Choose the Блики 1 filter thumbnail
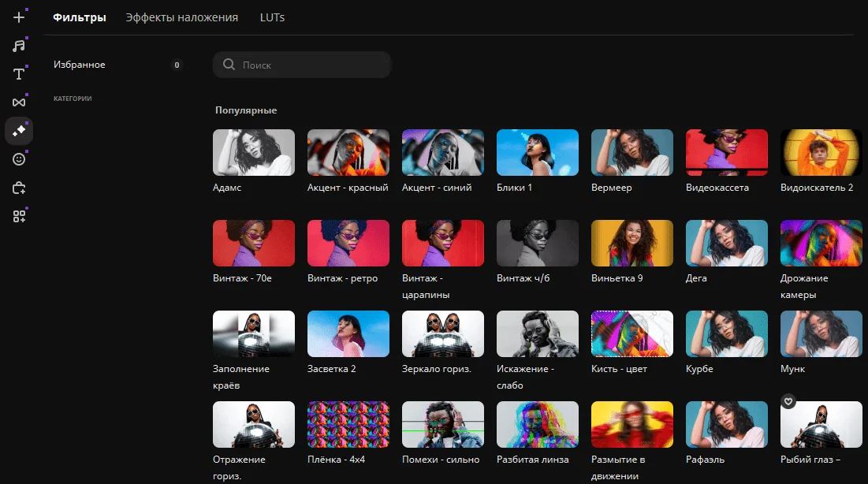This screenshot has width=868, height=484. pyautogui.click(x=538, y=152)
